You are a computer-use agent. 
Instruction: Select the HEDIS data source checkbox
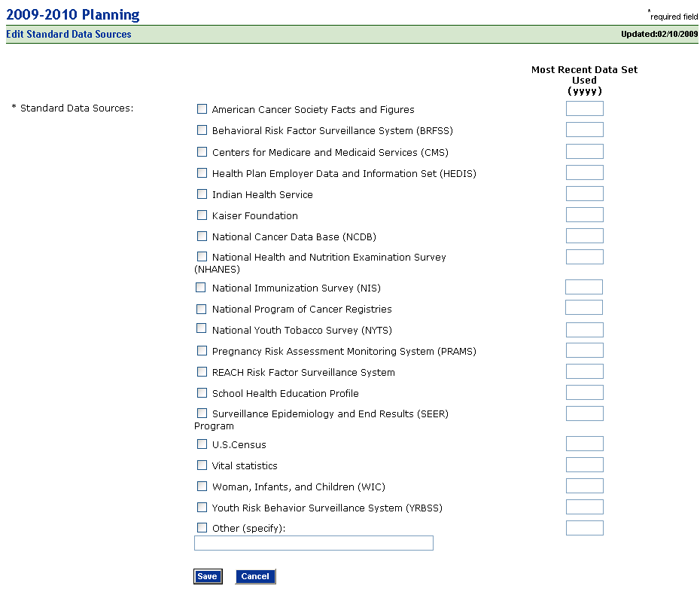tap(202, 172)
